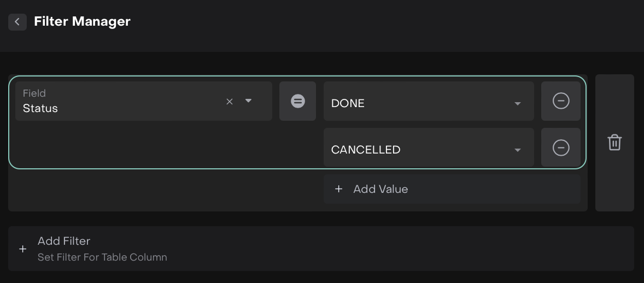The width and height of the screenshot is (644, 283).
Task: Click the Filter Manager title
Action: (x=82, y=22)
